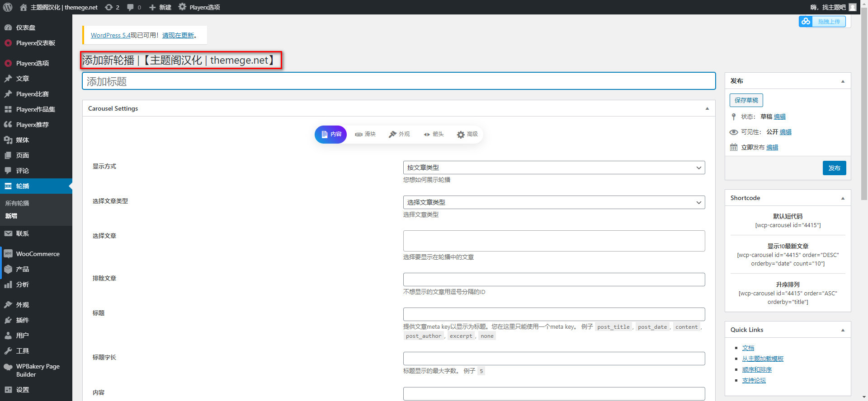Switch to 高级 advanced tab
The width and height of the screenshot is (868, 401).
(x=467, y=135)
